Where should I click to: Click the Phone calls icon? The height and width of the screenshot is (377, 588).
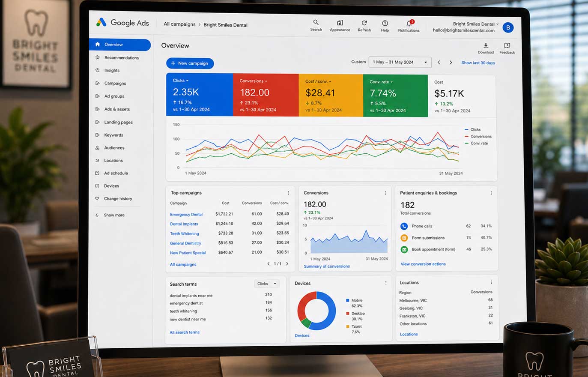click(404, 226)
